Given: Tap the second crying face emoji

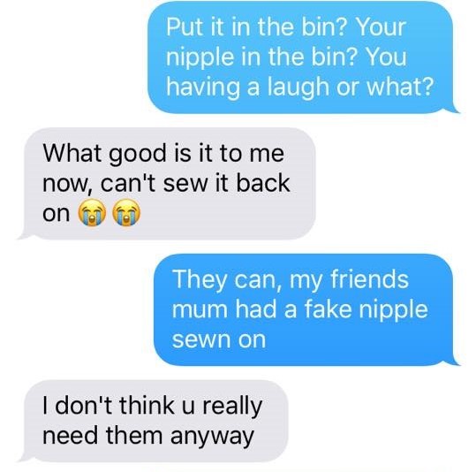Looking at the screenshot, I should coord(126,213).
